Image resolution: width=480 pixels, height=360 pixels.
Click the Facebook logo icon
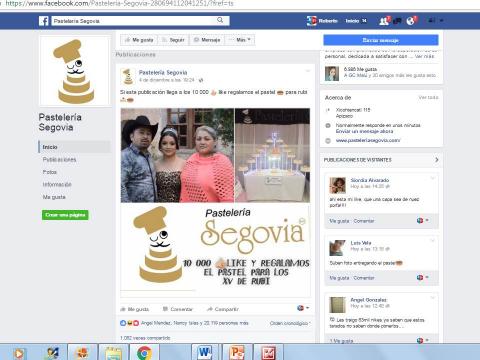pyautogui.click(x=44, y=21)
